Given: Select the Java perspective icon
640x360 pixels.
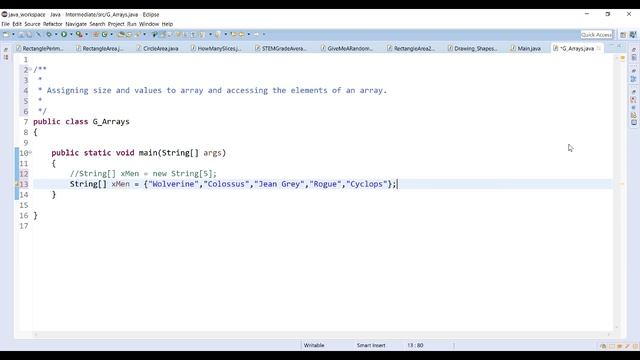Looking at the screenshot, I should [x=633, y=35].
